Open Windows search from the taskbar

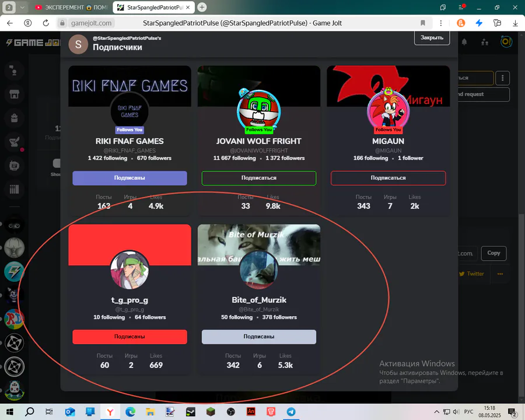click(x=30, y=412)
